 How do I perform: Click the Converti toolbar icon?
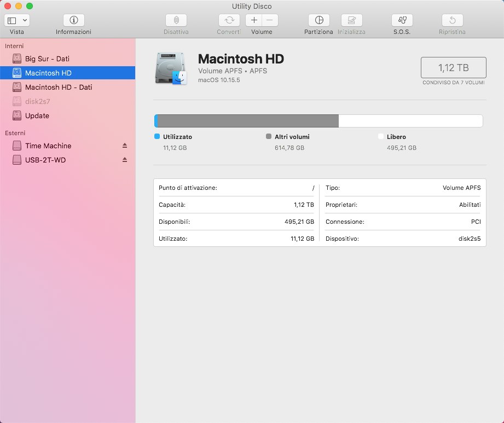[229, 20]
